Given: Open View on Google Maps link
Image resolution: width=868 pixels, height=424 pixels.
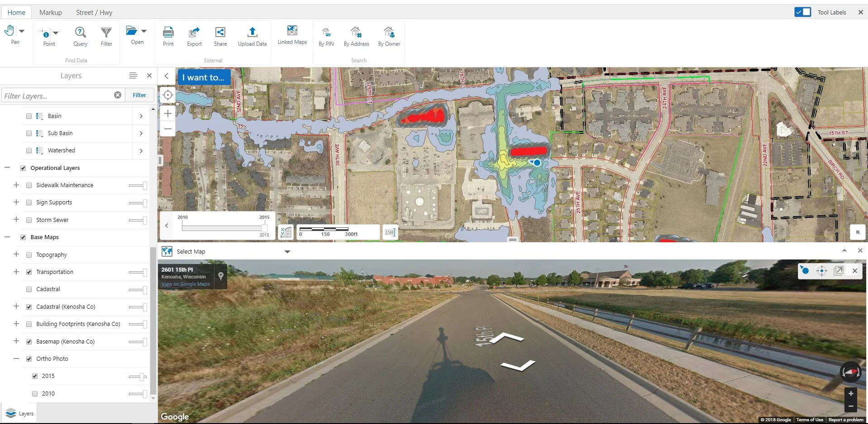Looking at the screenshot, I should (186, 284).
